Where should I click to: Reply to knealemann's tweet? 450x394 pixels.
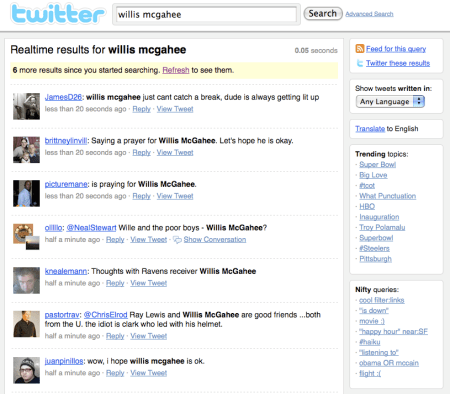point(115,283)
